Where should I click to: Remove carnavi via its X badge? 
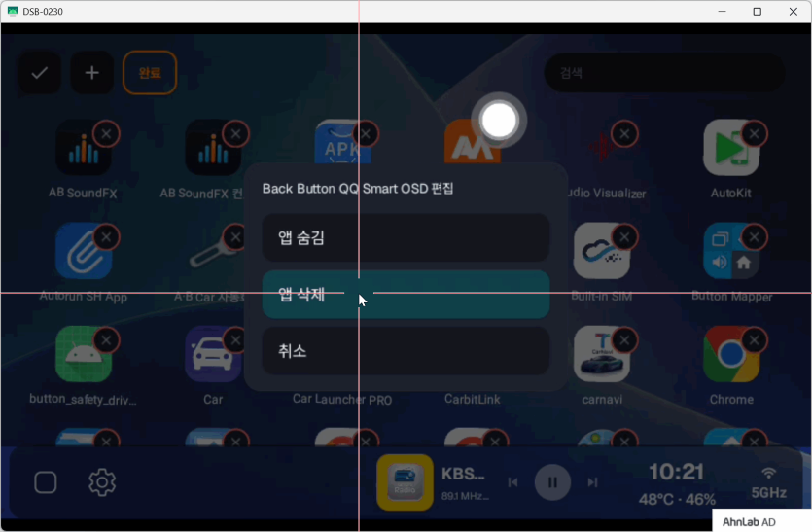624,340
